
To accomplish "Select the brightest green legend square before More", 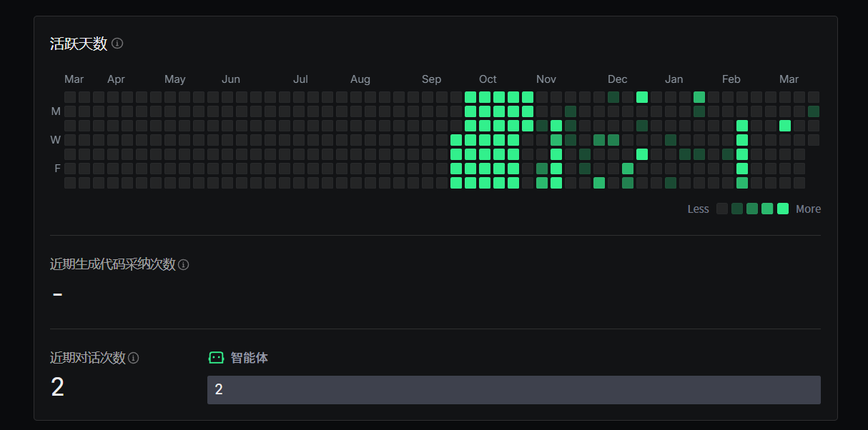I will [x=783, y=209].
